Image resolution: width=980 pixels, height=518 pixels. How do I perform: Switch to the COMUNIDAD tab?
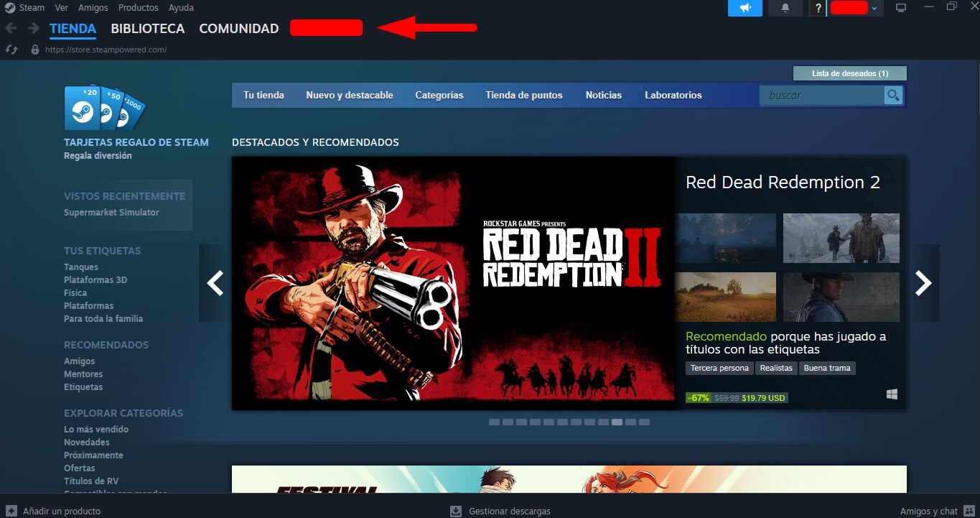pyautogui.click(x=239, y=29)
